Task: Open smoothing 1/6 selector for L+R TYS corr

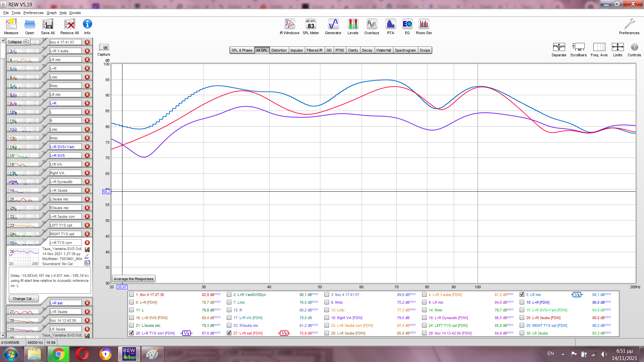Action: pos(186,333)
